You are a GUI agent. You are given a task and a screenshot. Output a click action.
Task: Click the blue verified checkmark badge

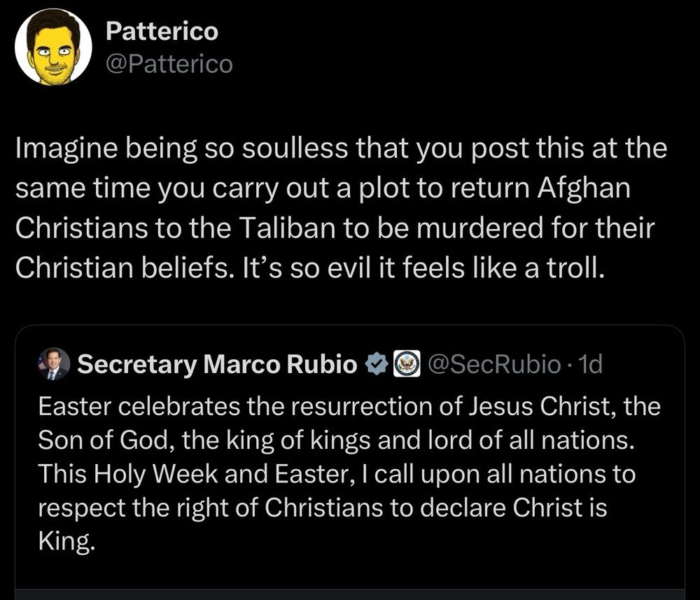click(x=376, y=364)
